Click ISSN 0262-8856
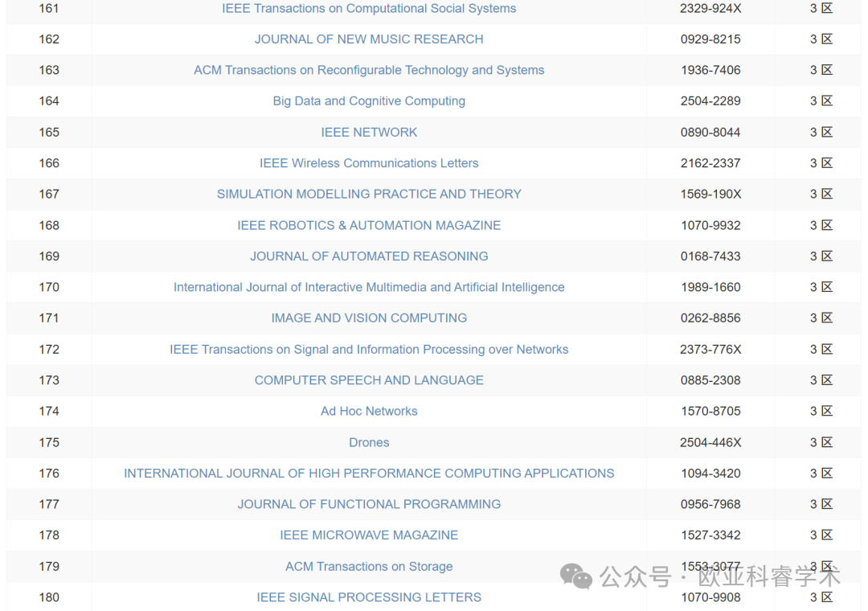Image resolution: width=868 pixels, height=611 pixels. (x=710, y=318)
